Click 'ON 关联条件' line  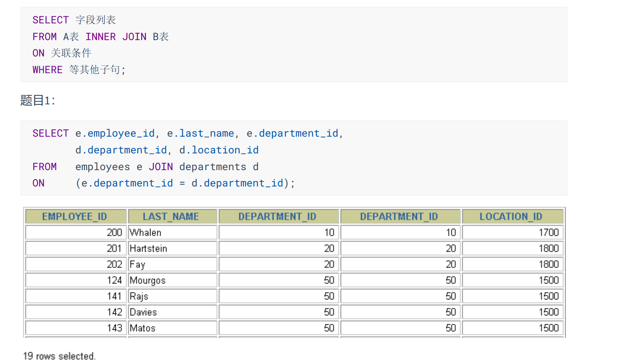(x=62, y=53)
